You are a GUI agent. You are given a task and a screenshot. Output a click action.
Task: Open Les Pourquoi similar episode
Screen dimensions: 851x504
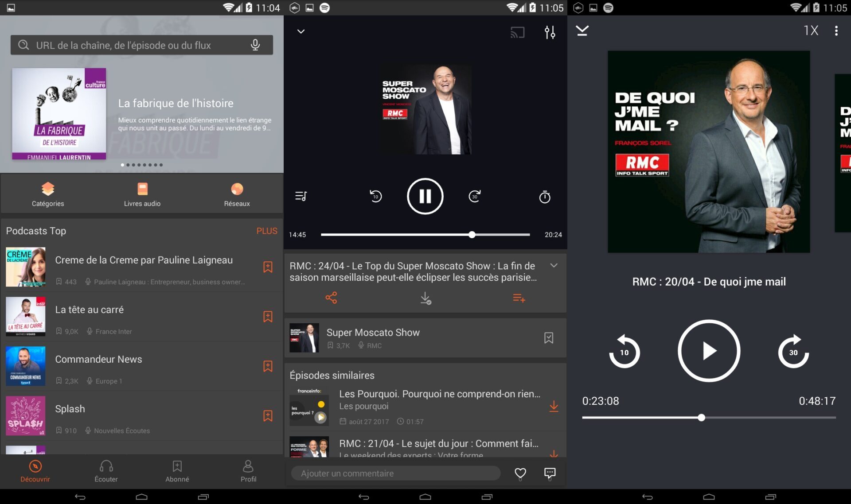coord(425,407)
